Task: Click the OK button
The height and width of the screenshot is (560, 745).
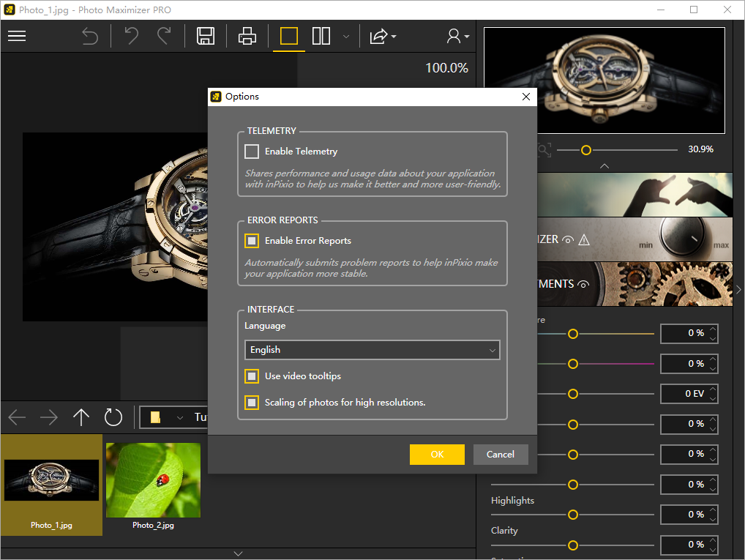Action: (437, 455)
